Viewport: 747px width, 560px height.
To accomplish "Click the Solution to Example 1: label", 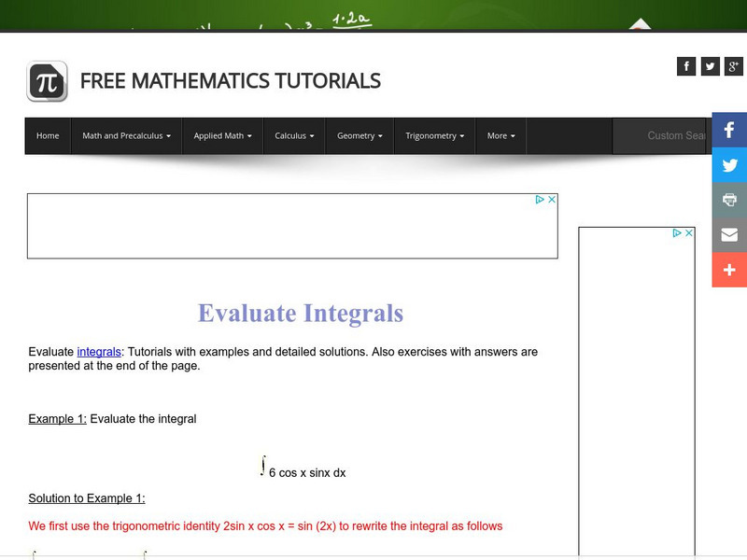I will click(x=87, y=498).
